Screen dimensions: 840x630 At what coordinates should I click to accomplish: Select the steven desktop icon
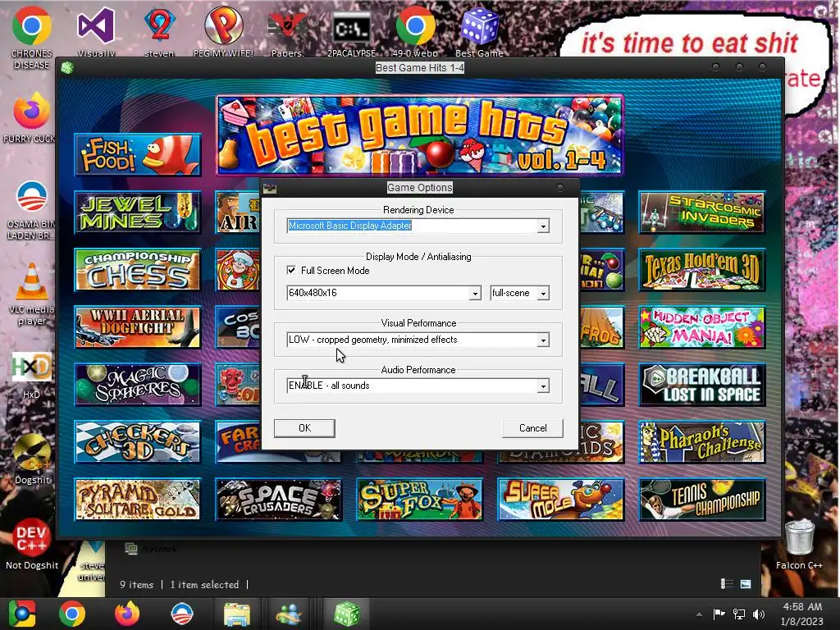(x=160, y=31)
